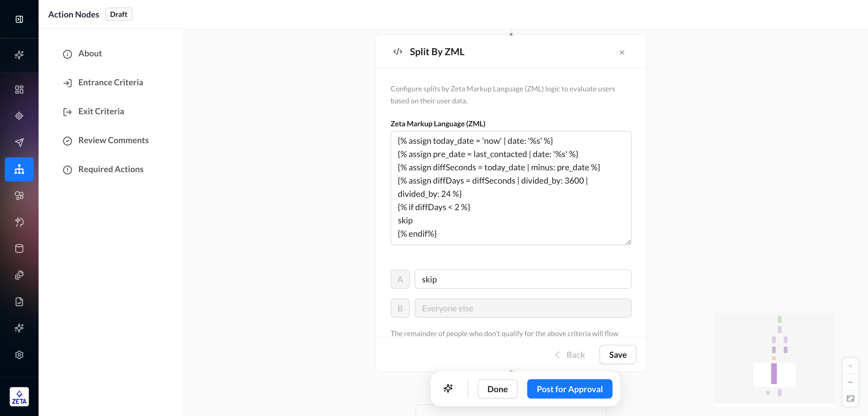Go to Entrance Criteria section
Image resolution: width=868 pixels, height=416 pixels.
point(111,83)
